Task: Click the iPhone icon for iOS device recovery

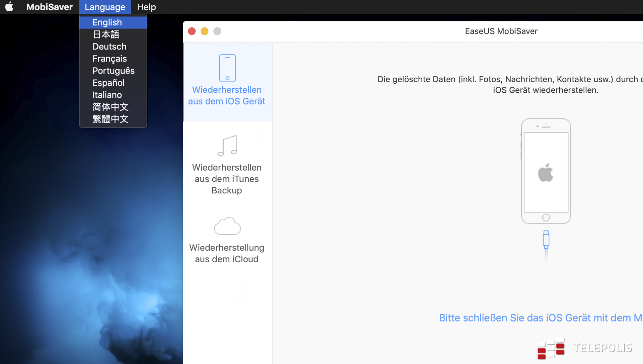Action: coord(227,68)
